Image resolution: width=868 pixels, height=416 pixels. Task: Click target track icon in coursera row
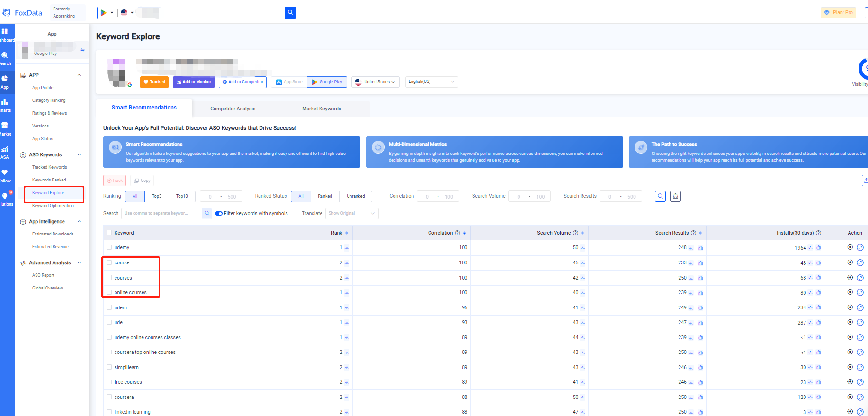850,397
